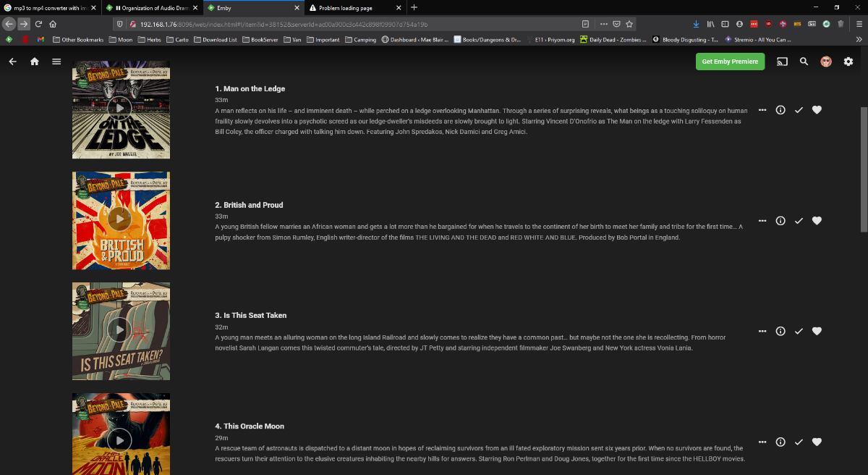
Task: Play This Oracle Moon from its cover
Action: [x=119, y=440]
